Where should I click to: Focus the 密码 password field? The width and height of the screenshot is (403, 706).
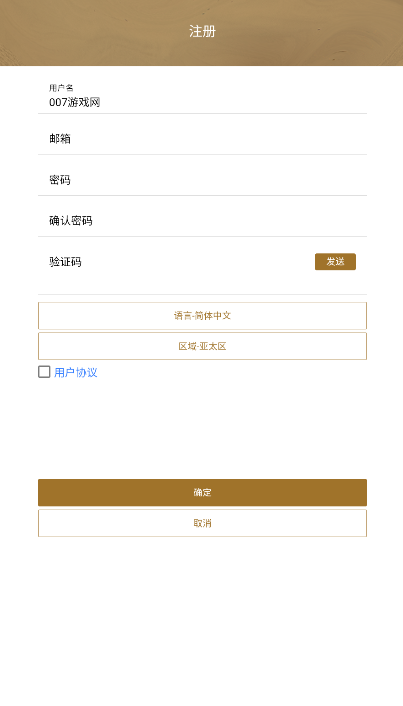click(202, 180)
